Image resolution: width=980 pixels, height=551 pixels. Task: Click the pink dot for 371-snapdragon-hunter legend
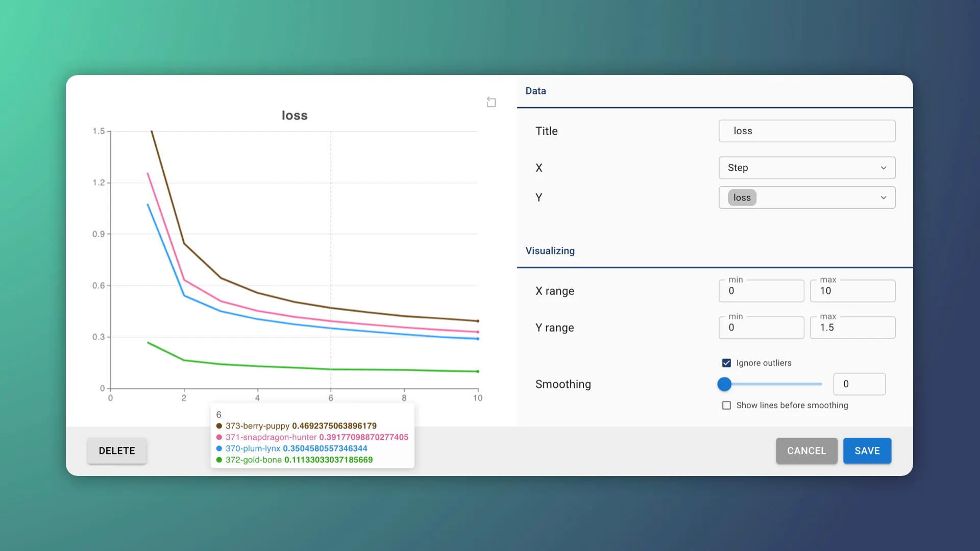coord(219,437)
